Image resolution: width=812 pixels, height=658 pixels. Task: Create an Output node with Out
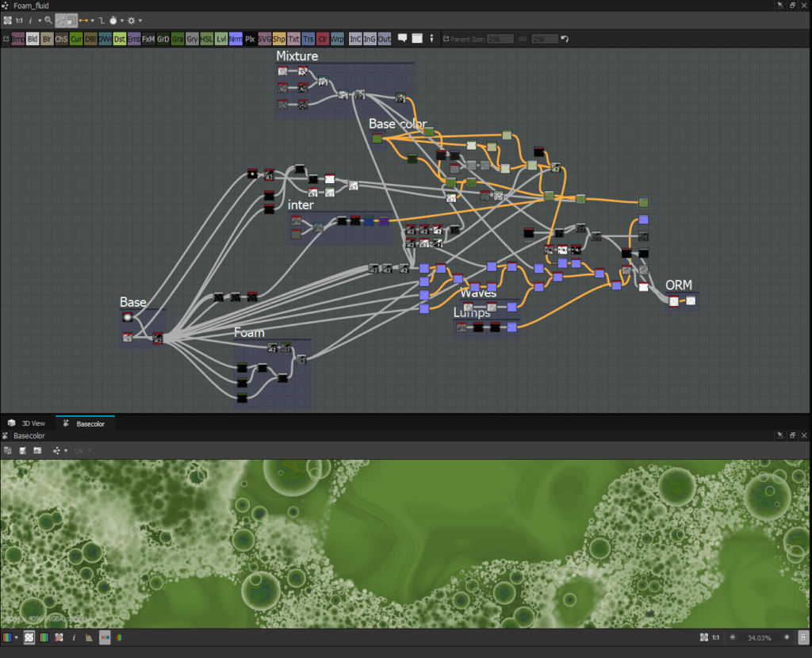pos(384,38)
